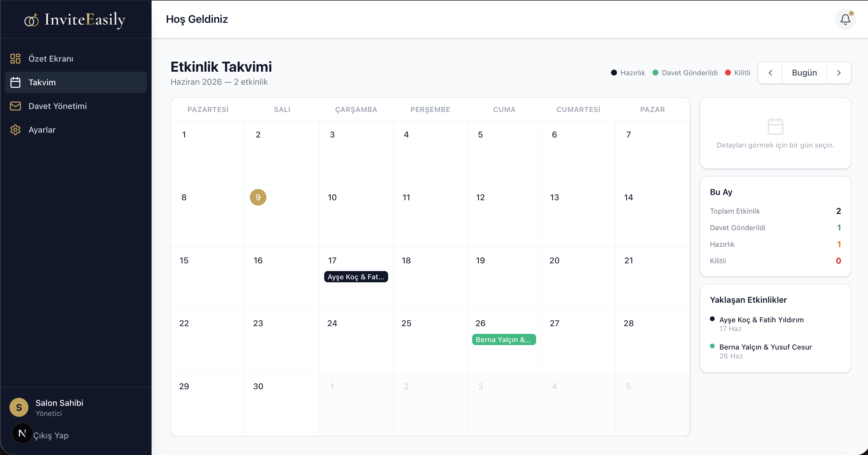Click the InviteEasily rings logo

click(x=31, y=20)
